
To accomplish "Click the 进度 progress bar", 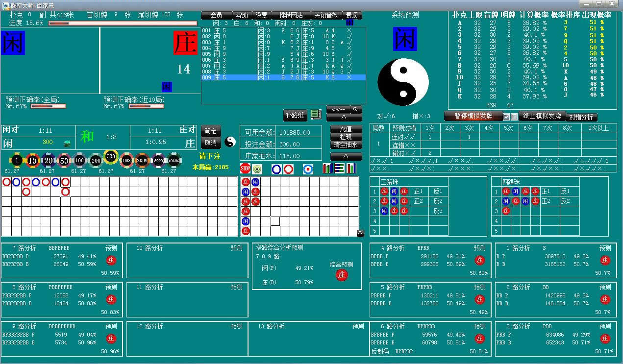I will (x=123, y=23).
